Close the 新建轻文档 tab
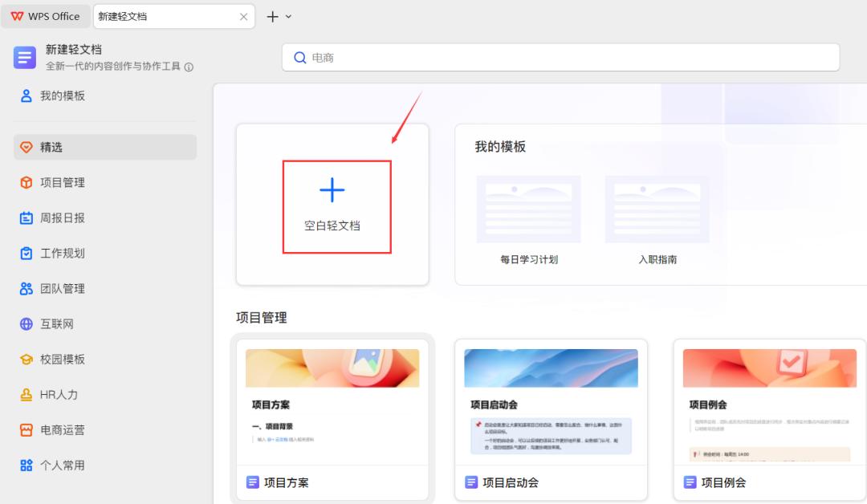This screenshot has height=504, width=867. [x=244, y=16]
